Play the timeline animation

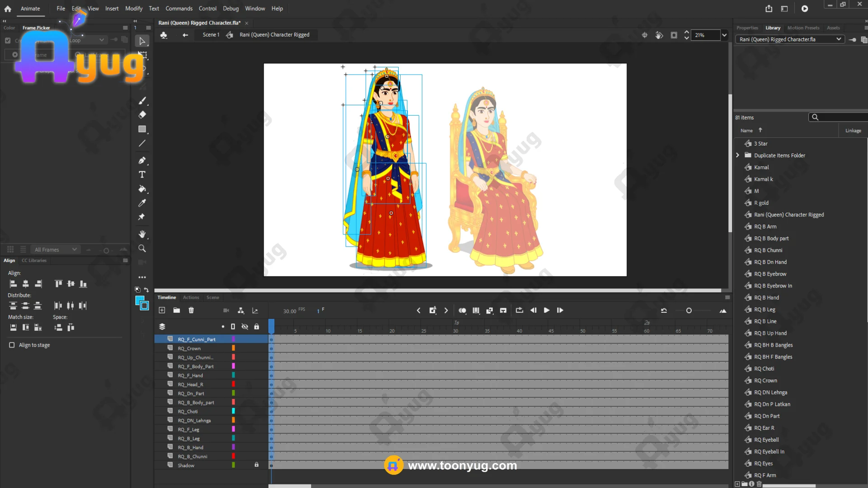tap(547, 310)
